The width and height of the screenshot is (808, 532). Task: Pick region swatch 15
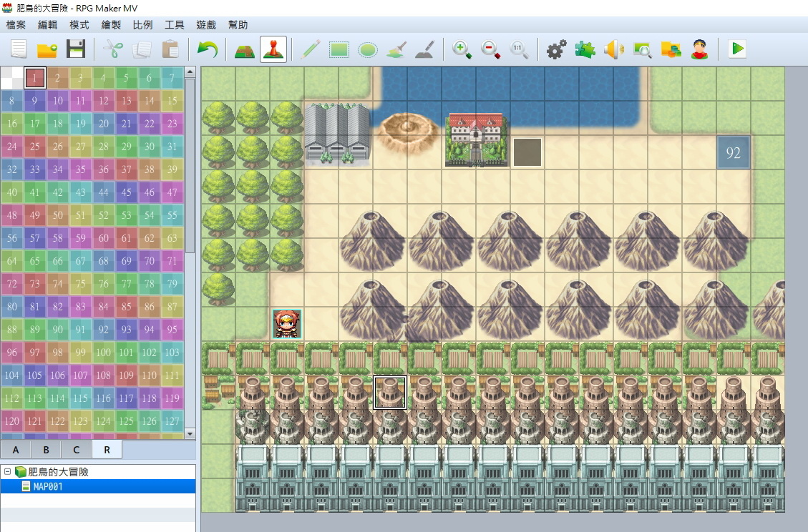pos(172,101)
